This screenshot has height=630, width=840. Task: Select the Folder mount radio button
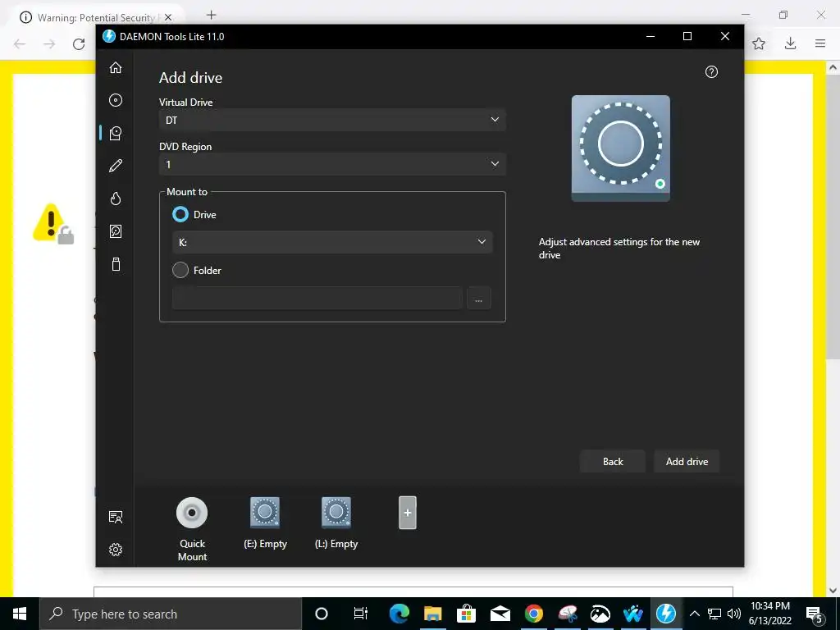[x=180, y=270]
